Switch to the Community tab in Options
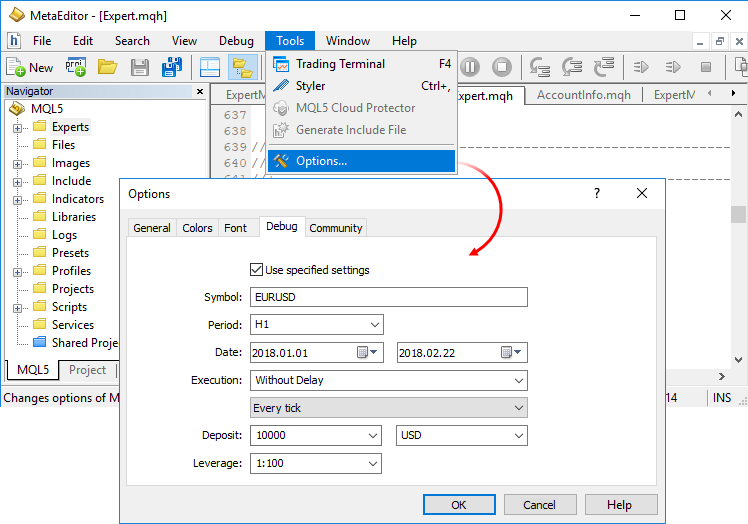 coord(336,228)
